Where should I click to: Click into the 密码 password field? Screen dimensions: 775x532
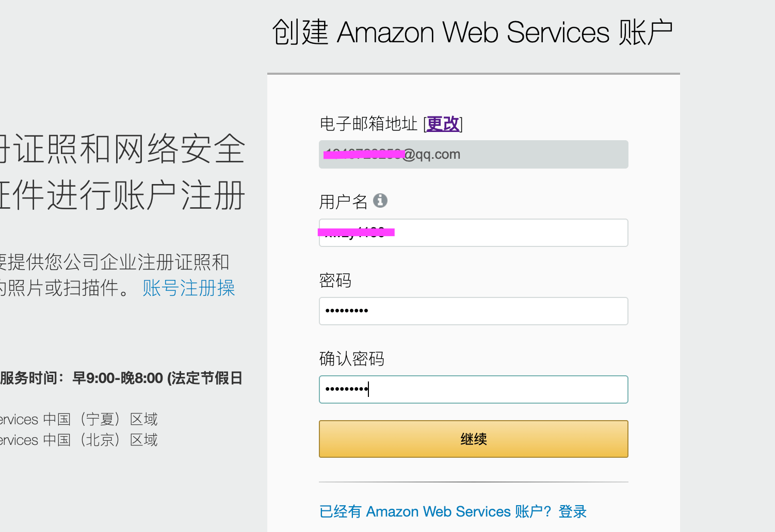[473, 311]
